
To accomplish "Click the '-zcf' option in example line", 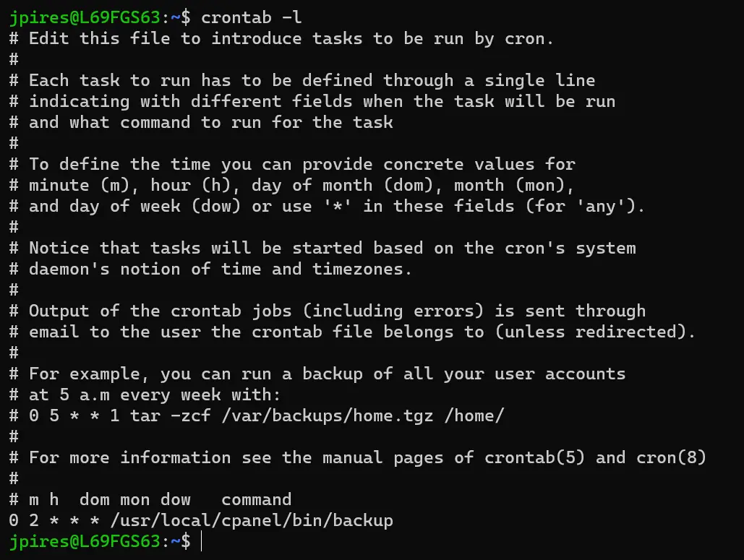I will click(191, 416).
